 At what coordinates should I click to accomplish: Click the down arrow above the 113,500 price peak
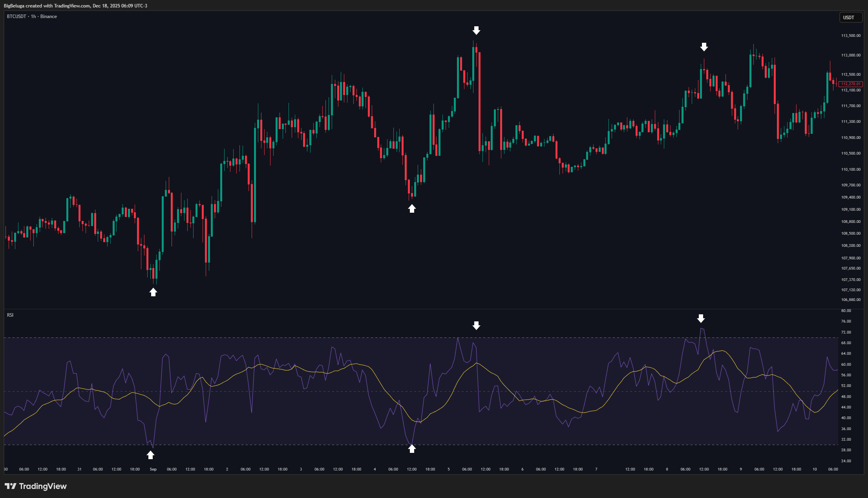[x=476, y=31]
